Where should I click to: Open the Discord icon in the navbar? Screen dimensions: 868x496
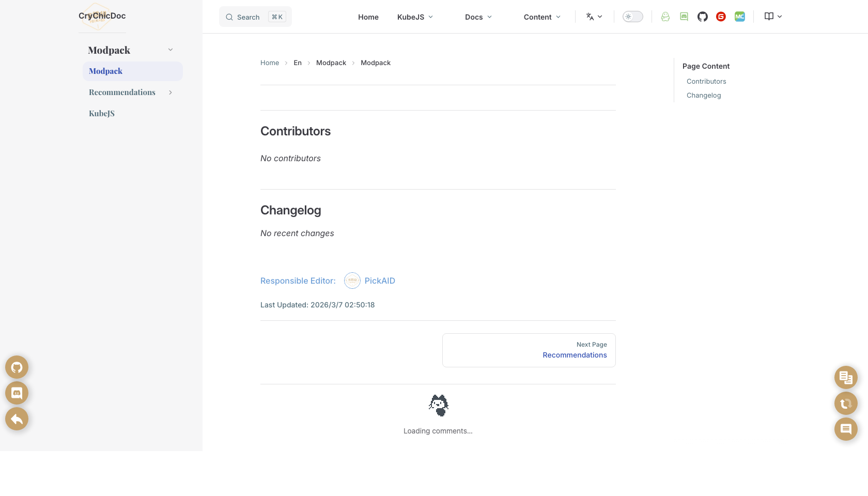coord(684,17)
